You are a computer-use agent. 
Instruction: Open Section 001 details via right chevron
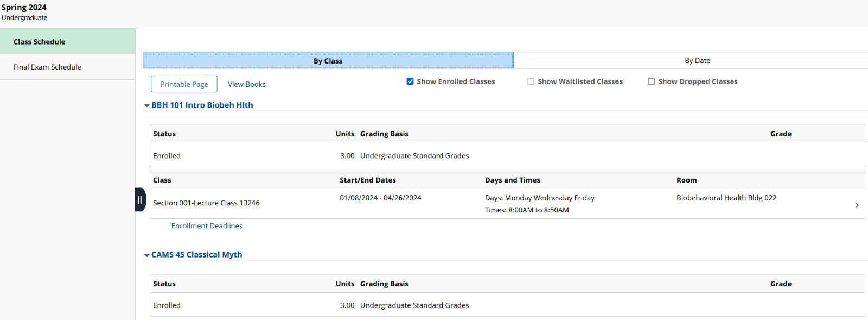[857, 205]
